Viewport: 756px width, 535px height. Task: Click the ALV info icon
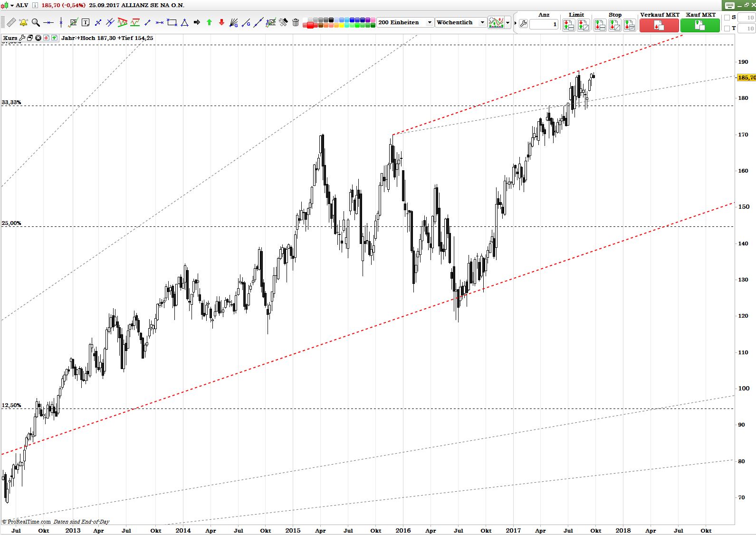click(35, 5)
